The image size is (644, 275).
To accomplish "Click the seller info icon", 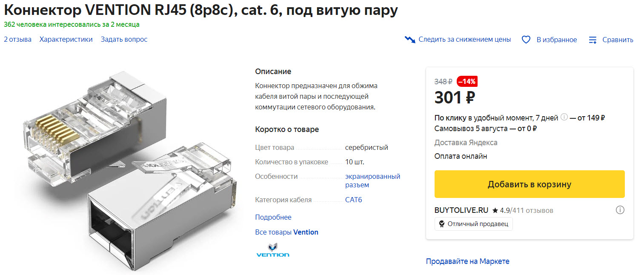I will coord(620,210).
